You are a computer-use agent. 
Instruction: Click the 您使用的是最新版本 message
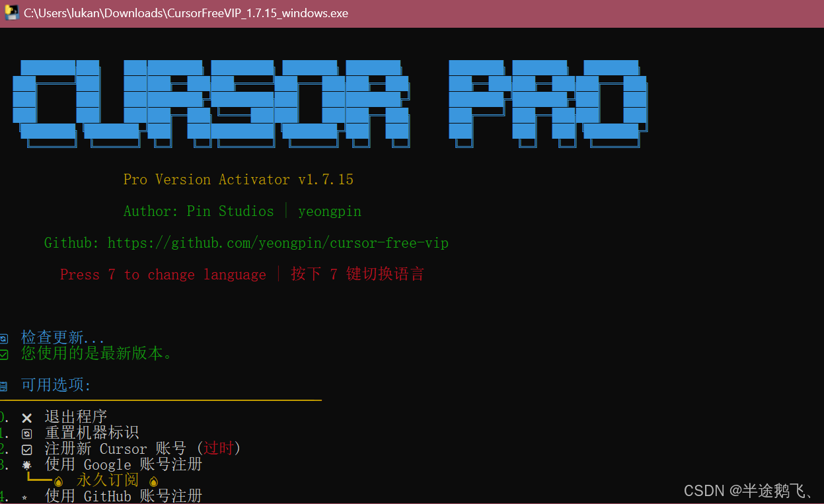click(97, 353)
